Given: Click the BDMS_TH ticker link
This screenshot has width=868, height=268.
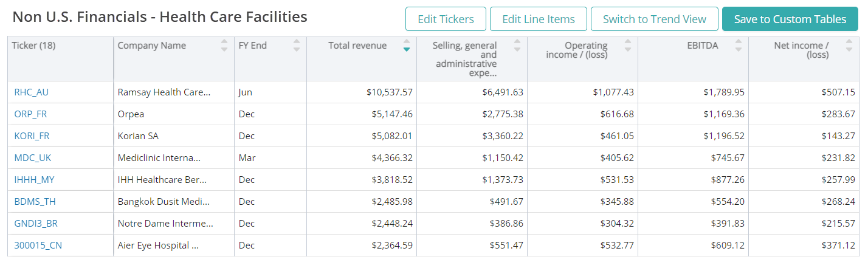Looking at the screenshot, I should pos(35,202).
